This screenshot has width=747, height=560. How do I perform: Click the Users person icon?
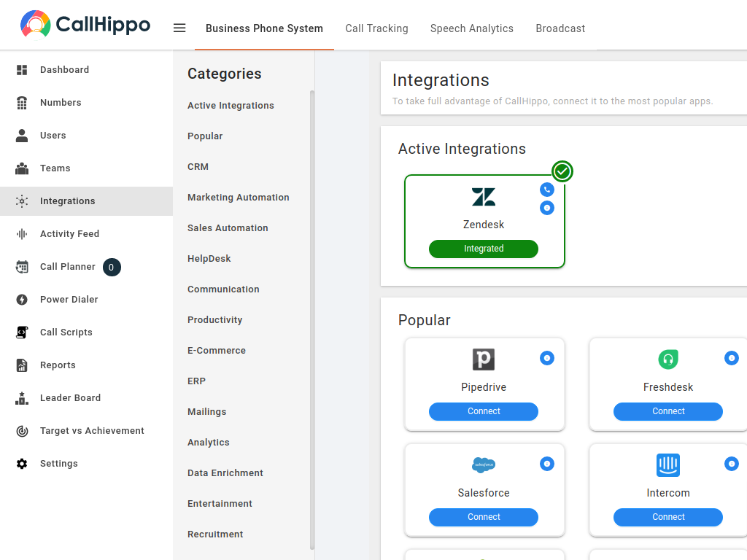22,136
